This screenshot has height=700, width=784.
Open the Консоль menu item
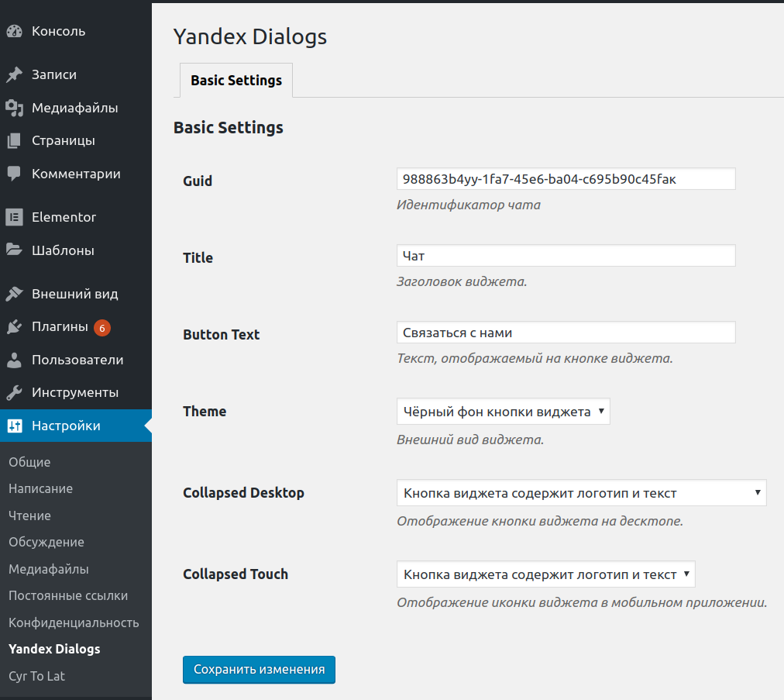[59, 31]
